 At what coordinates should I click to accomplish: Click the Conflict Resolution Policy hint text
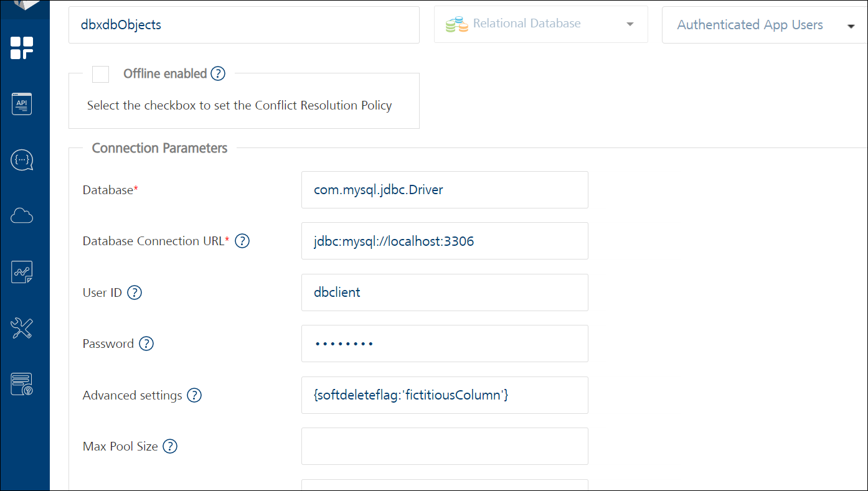(240, 105)
